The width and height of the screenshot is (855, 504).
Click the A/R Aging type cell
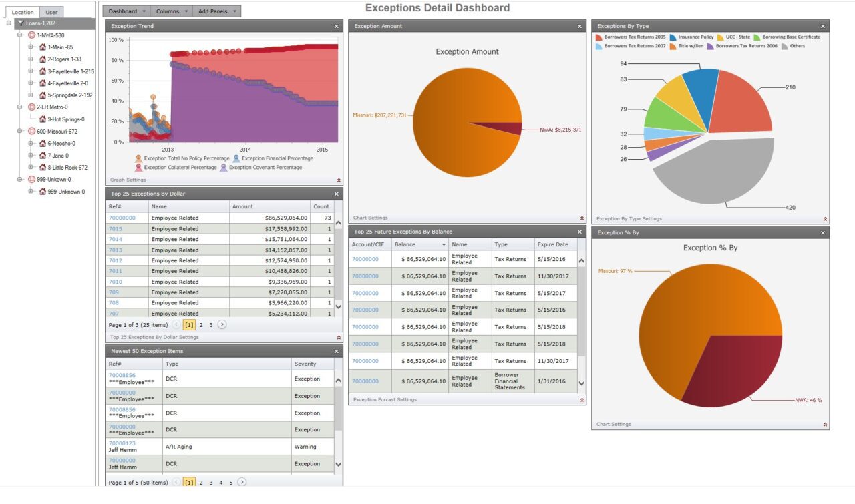click(227, 447)
